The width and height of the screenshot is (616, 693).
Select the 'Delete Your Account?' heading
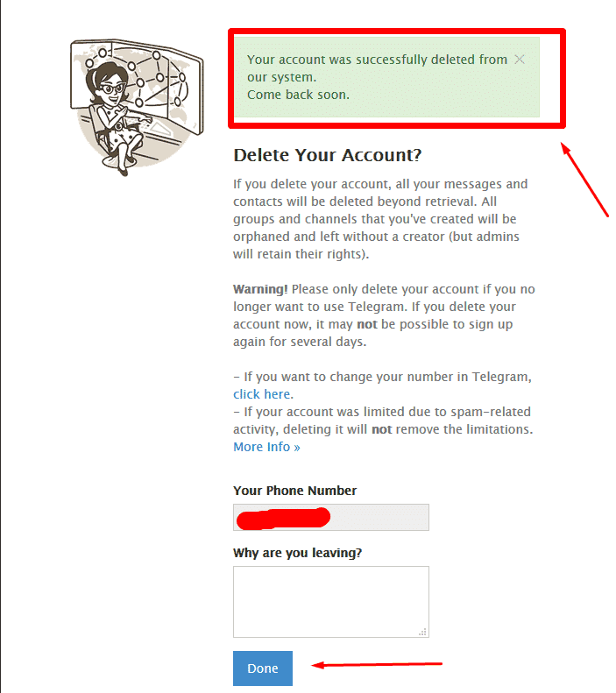[328, 155]
